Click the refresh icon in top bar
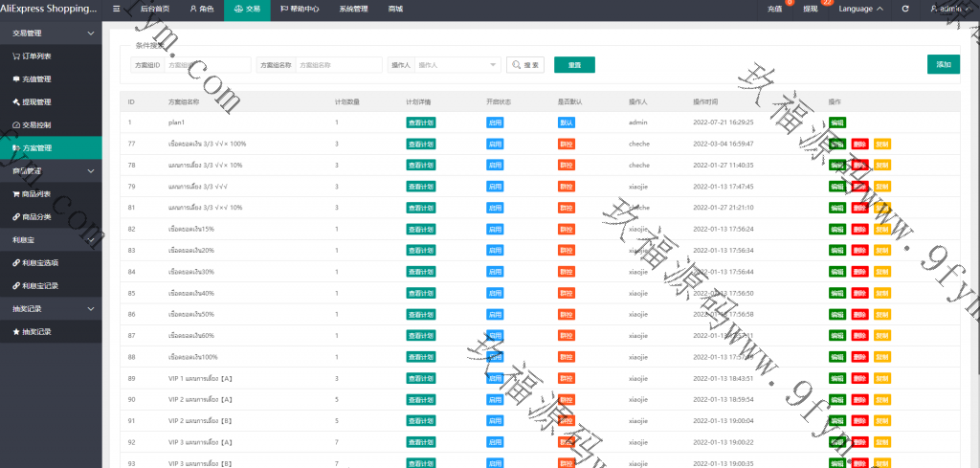Image resolution: width=980 pixels, height=468 pixels. 905,9
